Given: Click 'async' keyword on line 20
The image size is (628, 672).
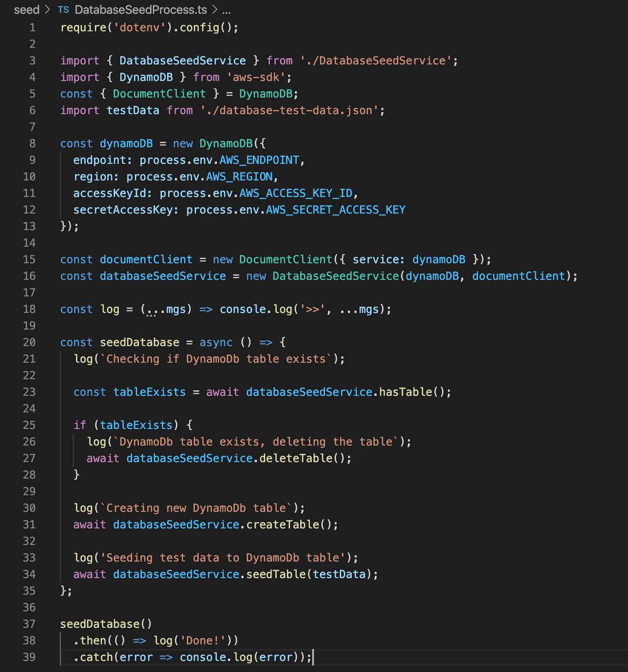Looking at the screenshot, I should click(x=216, y=342).
